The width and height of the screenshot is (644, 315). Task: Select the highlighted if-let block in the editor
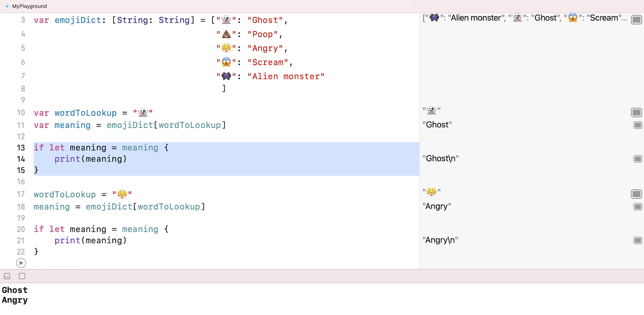[x=101, y=159]
